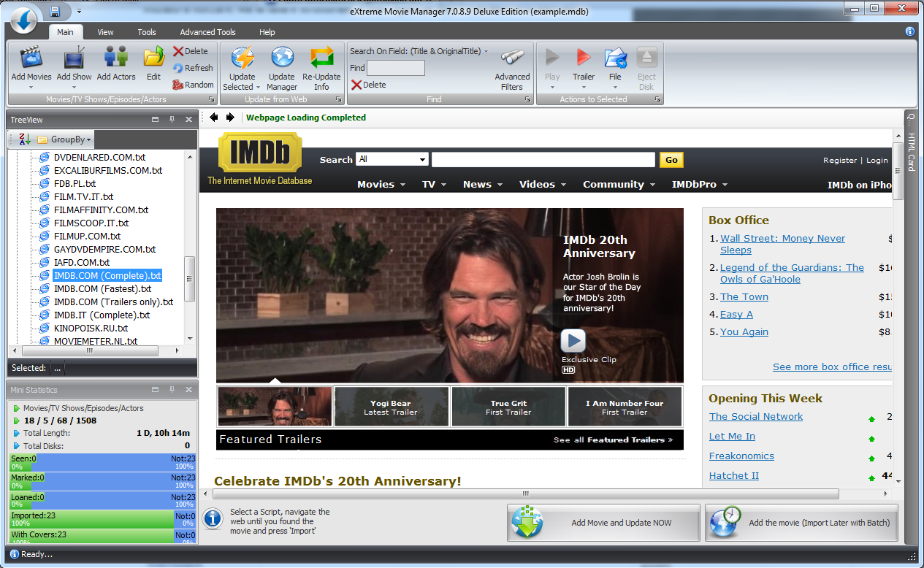Delete the selected movie via ribbon Delete next to Edit
Screen dimensions: 924x568
click(191, 51)
